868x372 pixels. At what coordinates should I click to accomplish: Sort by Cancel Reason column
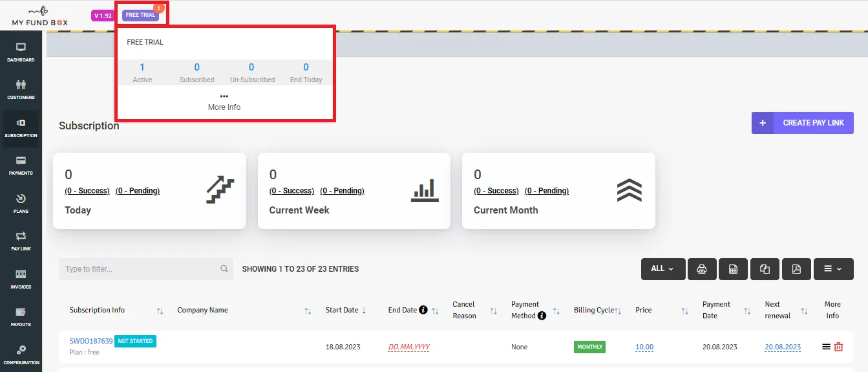click(494, 311)
